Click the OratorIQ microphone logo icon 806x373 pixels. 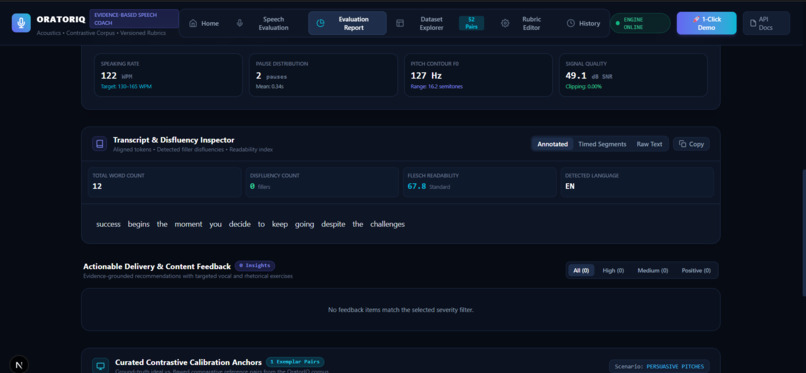click(21, 23)
